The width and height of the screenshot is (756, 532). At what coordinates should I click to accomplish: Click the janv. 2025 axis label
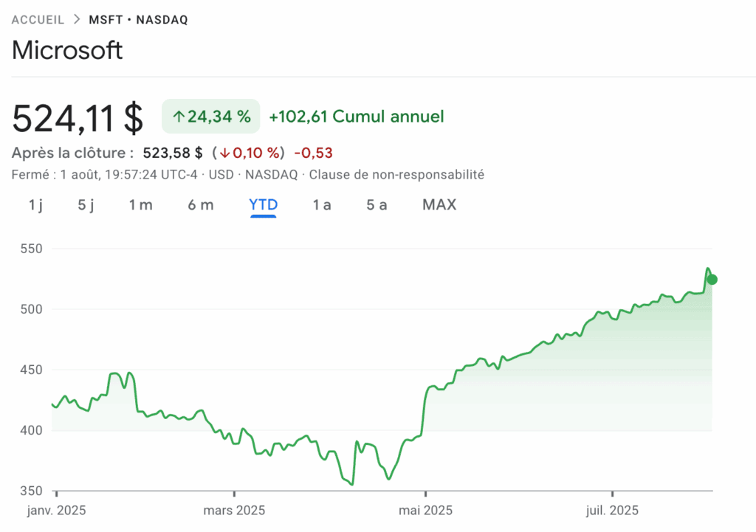tap(56, 511)
